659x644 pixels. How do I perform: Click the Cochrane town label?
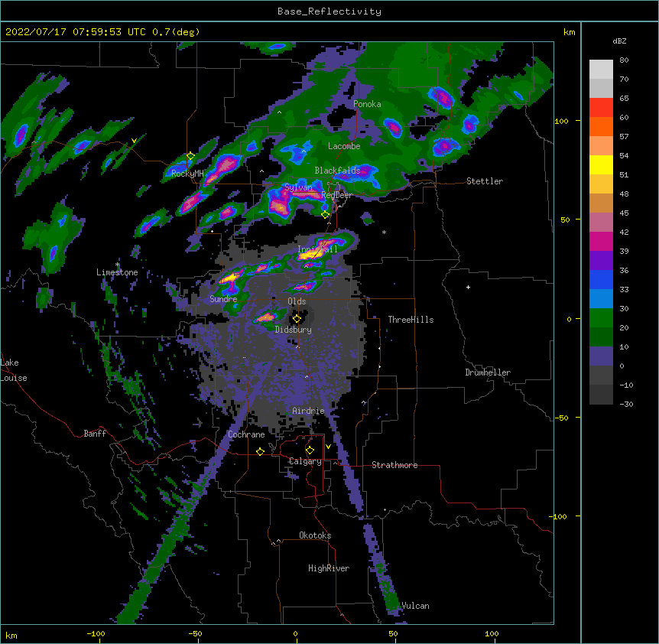pyautogui.click(x=246, y=434)
